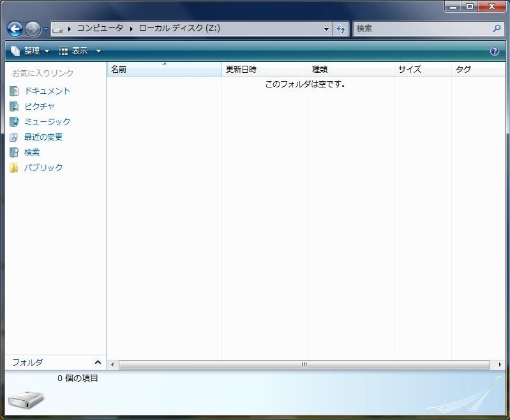
Task: Click the horizontal scrollbar thumb
Action: [x=304, y=364]
